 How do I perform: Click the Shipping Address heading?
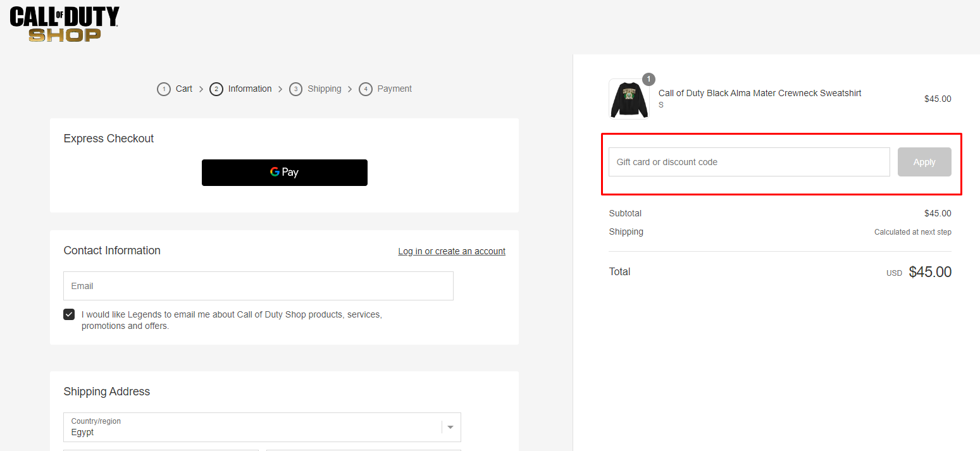(x=107, y=392)
